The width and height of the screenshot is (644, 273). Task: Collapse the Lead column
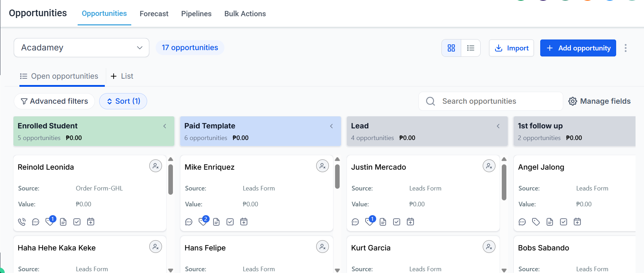pos(498,126)
